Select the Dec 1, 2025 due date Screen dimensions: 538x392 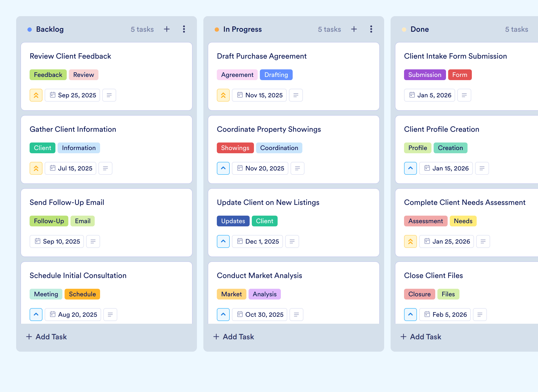257,241
